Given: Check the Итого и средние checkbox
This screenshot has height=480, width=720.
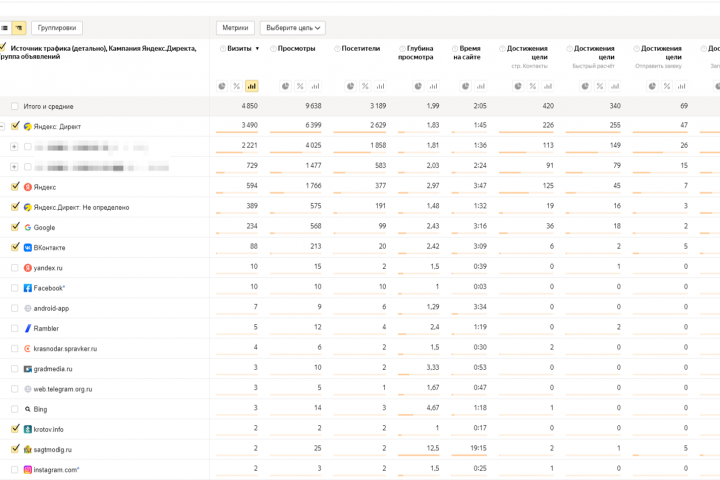Looking at the screenshot, I should click(x=14, y=106).
